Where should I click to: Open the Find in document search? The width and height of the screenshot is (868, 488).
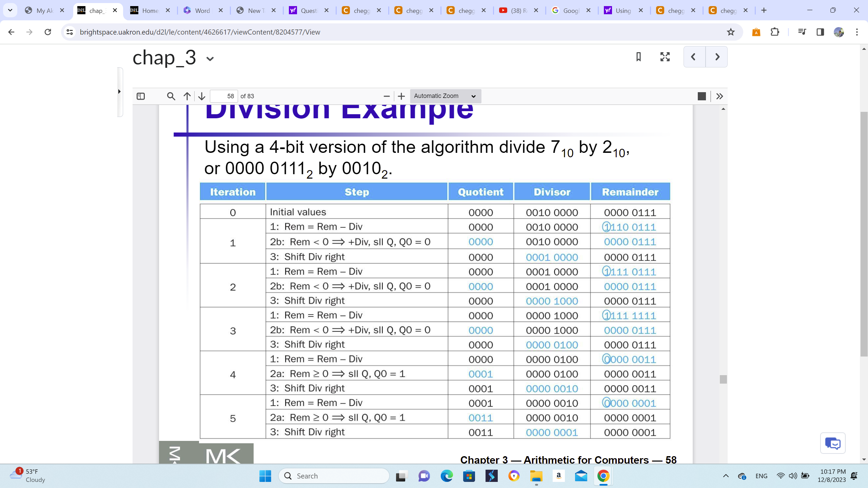click(171, 96)
